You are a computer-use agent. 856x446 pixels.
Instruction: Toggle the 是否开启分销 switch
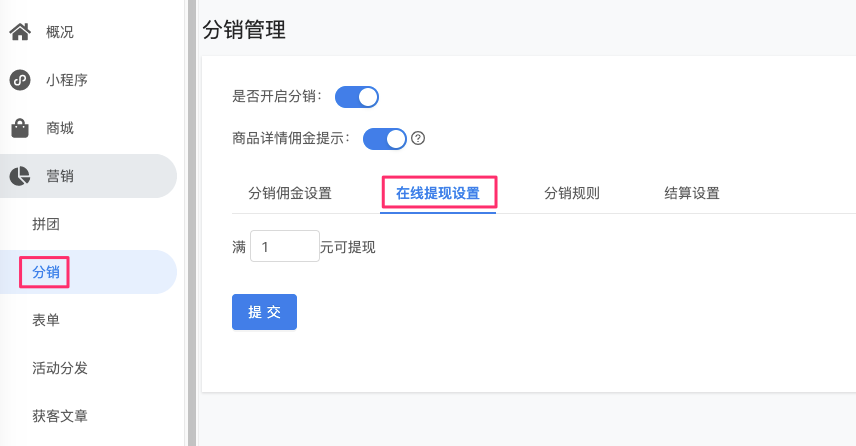pos(356,97)
